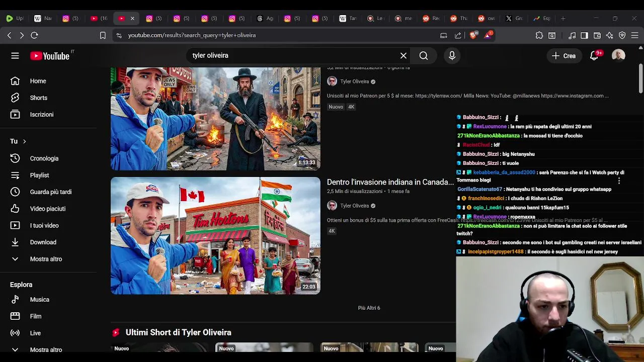Open the chat overlay three-dot menu
The image size is (644, 362).
click(x=619, y=180)
